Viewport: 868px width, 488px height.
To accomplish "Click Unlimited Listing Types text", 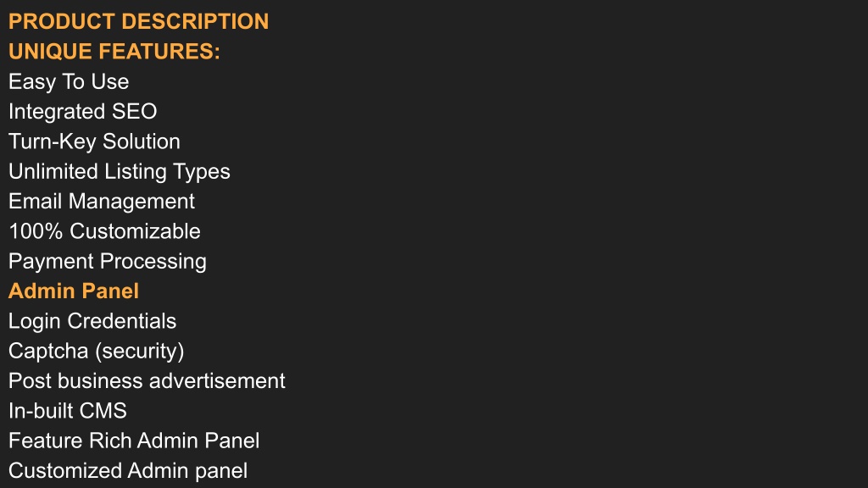I will [119, 171].
